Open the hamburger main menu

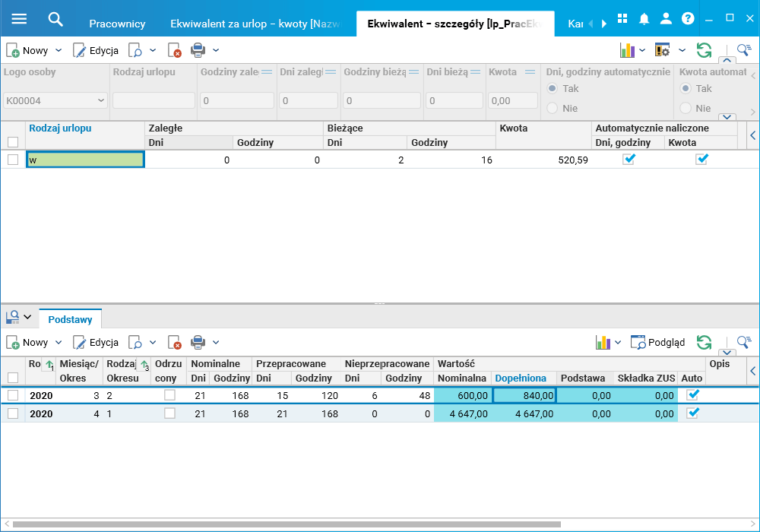pos(19,19)
